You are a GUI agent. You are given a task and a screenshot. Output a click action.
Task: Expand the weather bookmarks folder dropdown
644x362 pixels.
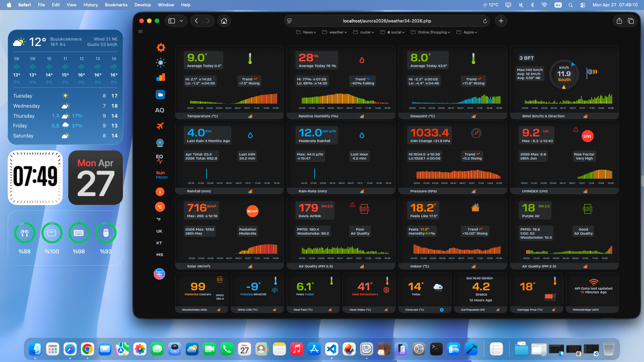[x=336, y=32]
